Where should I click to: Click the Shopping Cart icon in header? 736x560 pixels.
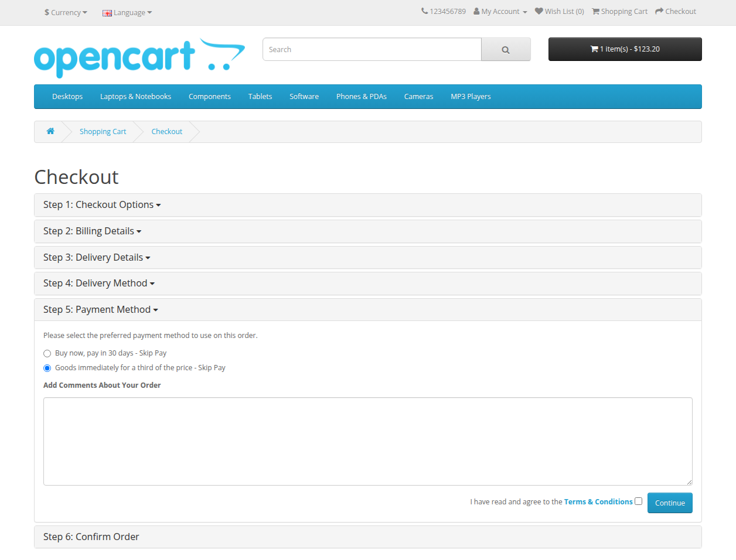595,11
